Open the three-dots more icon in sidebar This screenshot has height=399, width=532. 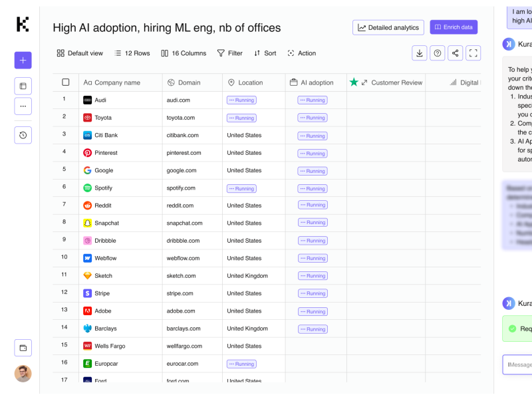23,106
